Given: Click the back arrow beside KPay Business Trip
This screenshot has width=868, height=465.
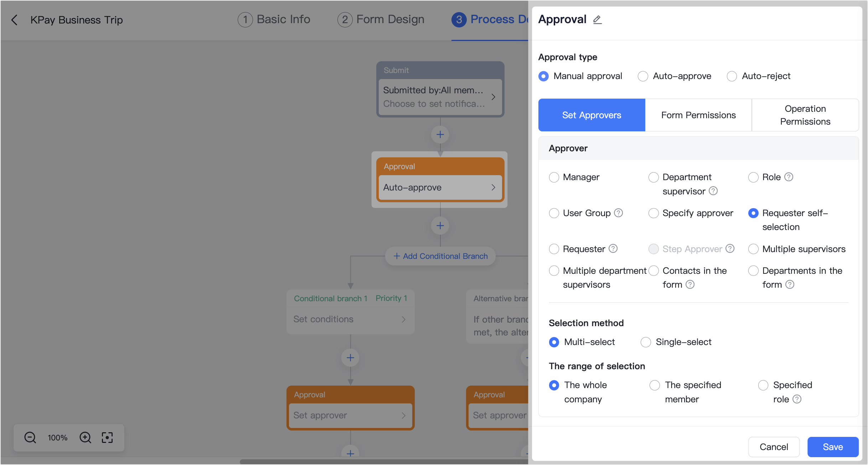Looking at the screenshot, I should [x=14, y=20].
